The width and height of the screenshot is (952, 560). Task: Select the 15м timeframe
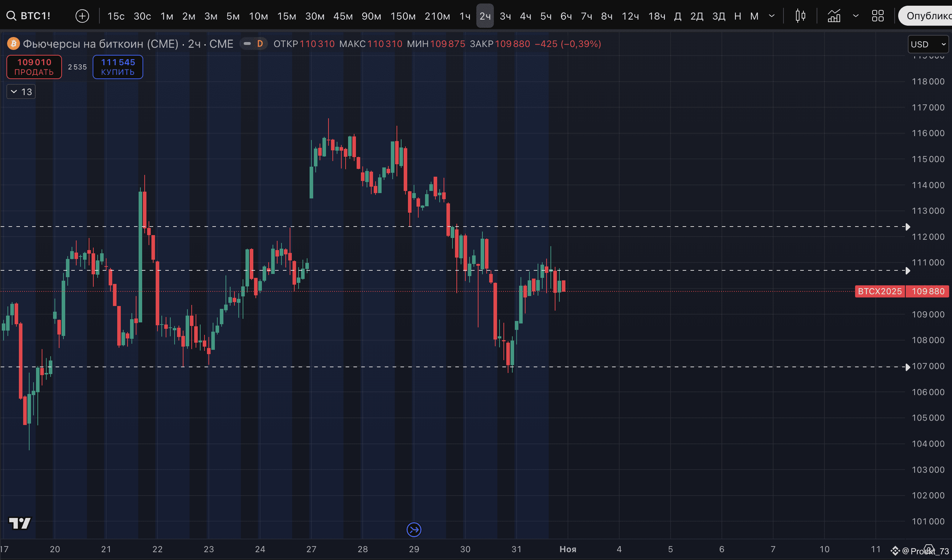point(286,16)
